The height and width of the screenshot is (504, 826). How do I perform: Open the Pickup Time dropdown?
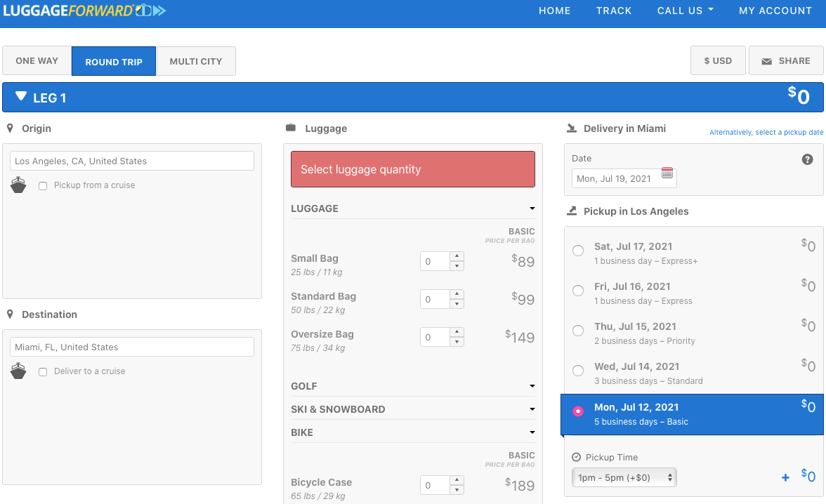click(x=624, y=477)
